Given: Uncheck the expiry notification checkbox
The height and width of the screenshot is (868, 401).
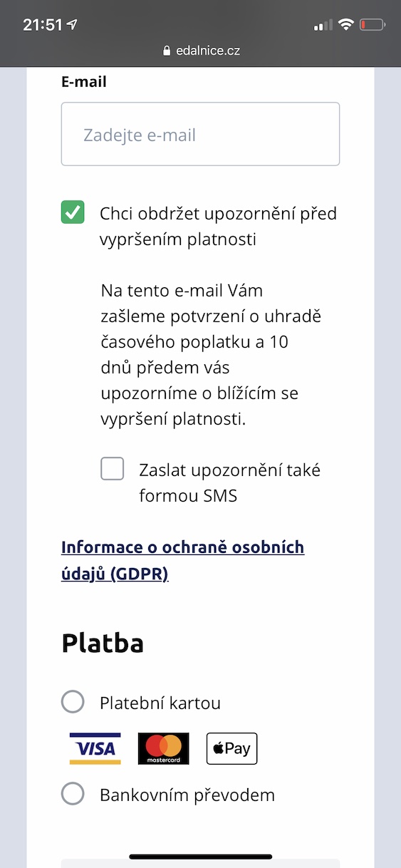Looking at the screenshot, I should coord(73,212).
